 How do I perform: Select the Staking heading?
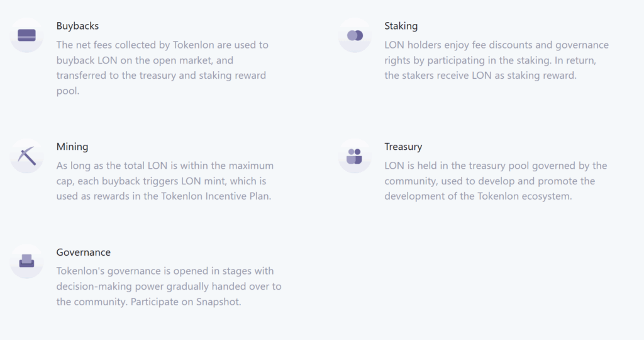pos(401,26)
